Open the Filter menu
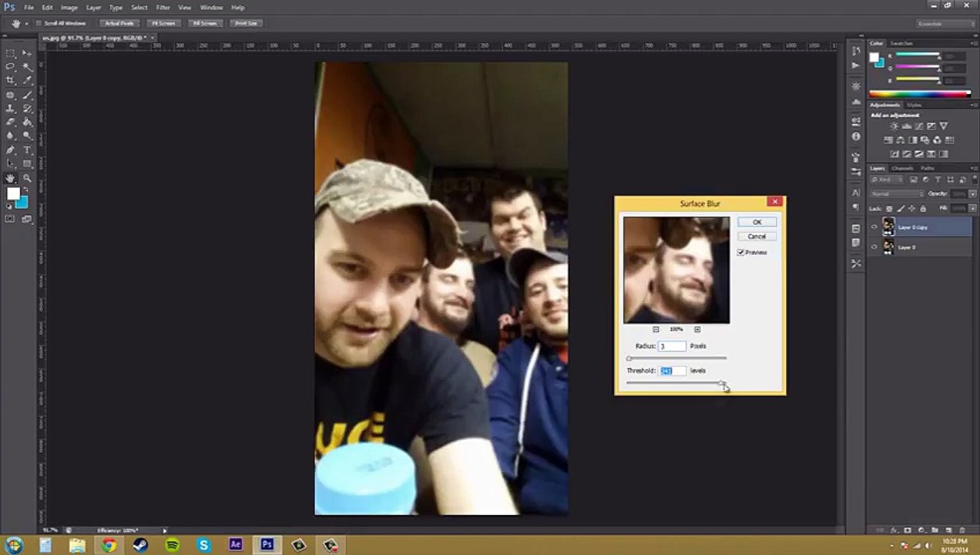The image size is (980, 555). click(163, 8)
